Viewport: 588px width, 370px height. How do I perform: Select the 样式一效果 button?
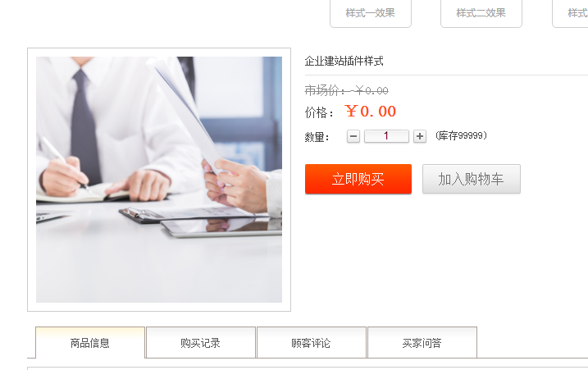coord(371,13)
